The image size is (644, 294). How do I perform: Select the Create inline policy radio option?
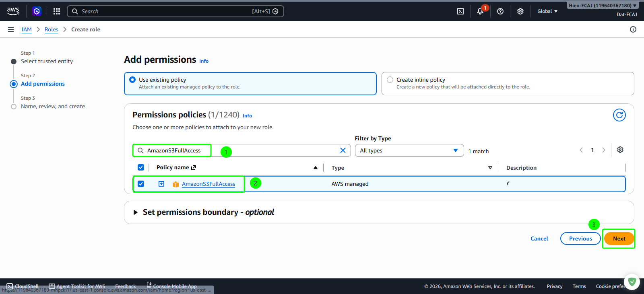tap(390, 80)
